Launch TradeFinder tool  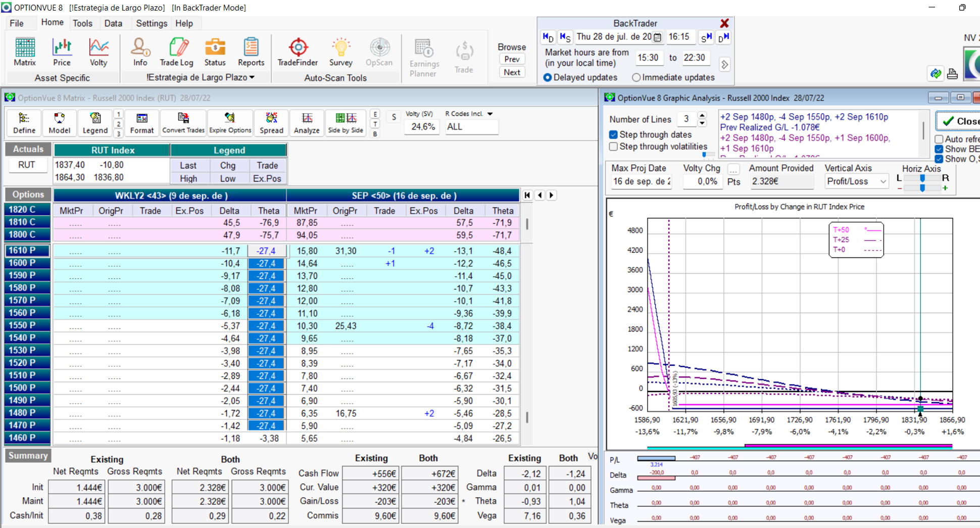[x=298, y=52]
